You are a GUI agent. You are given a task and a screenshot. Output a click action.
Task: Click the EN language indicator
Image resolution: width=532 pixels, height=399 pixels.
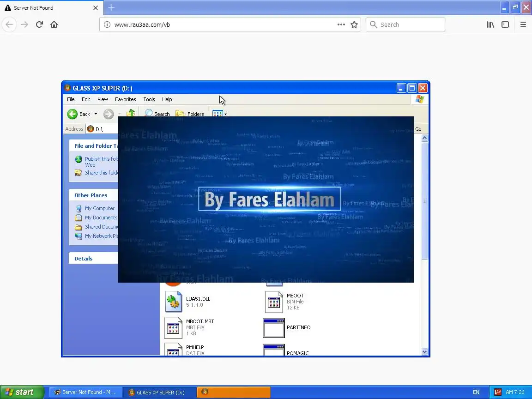(x=476, y=392)
